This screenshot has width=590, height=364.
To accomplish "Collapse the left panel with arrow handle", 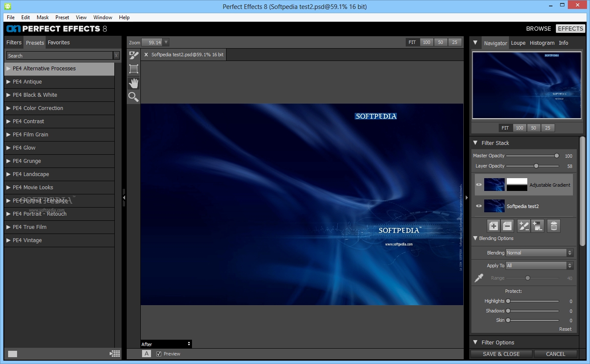I will point(124,198).
